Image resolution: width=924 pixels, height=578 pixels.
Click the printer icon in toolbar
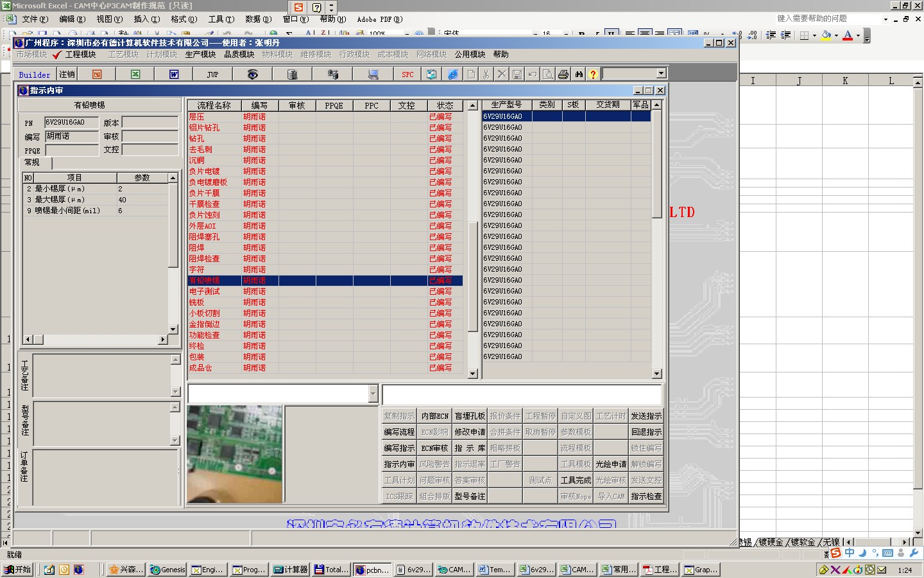point(563,74)
